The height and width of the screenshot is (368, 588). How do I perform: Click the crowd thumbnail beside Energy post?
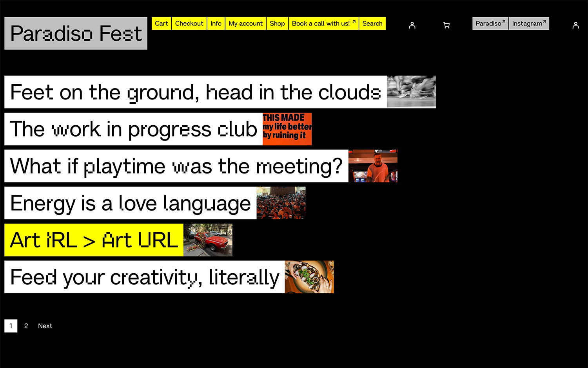pos(281,203)
